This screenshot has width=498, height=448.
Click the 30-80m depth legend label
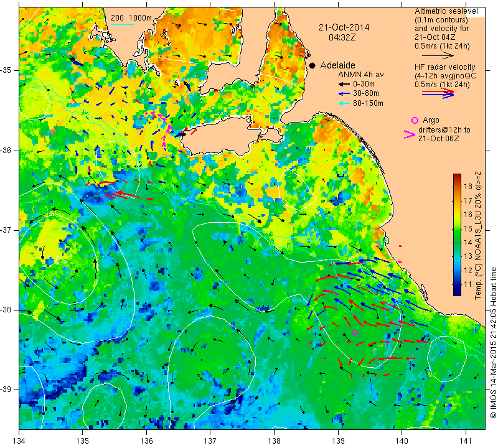coord(366,94)
